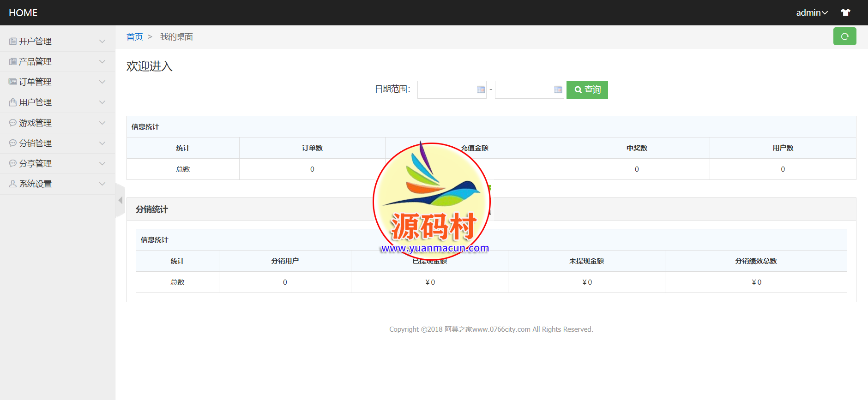Open calendar picker in end date field

558,90
